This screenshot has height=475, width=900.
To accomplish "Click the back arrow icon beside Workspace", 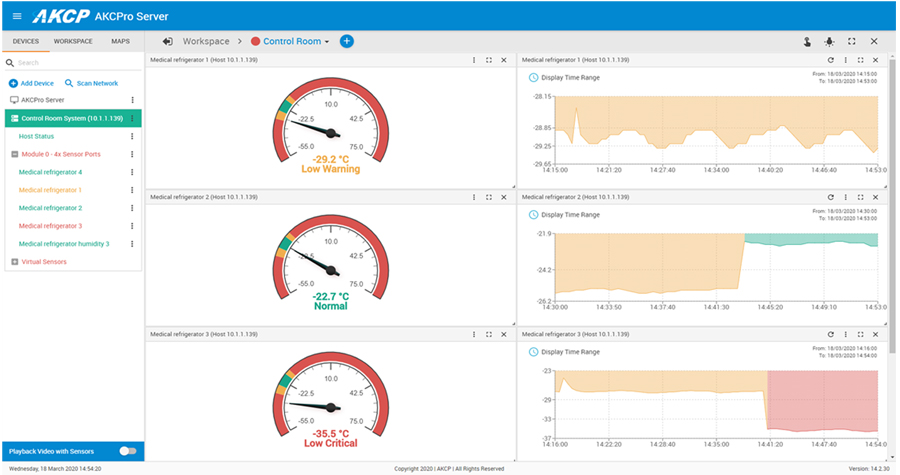I will (x=168, y=41).
